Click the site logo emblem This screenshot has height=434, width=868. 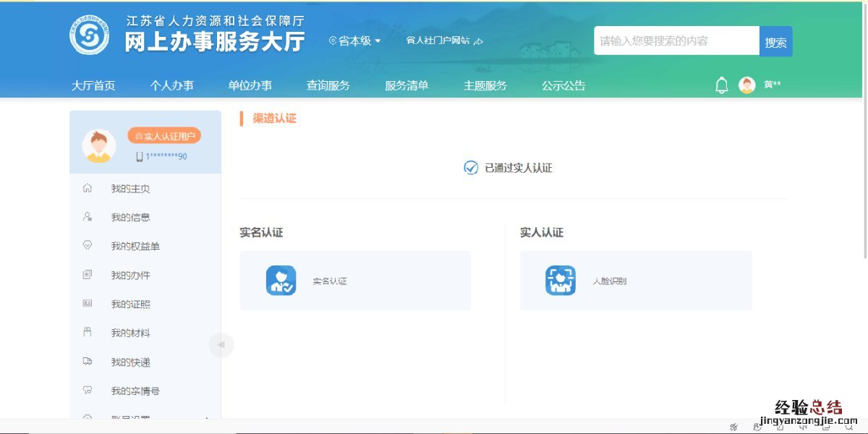(89, 35)
